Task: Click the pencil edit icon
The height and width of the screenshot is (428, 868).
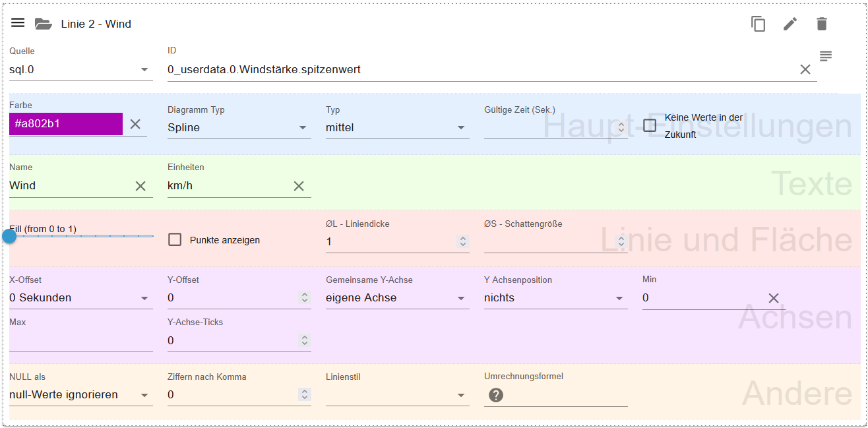Action: coord(790,24)
